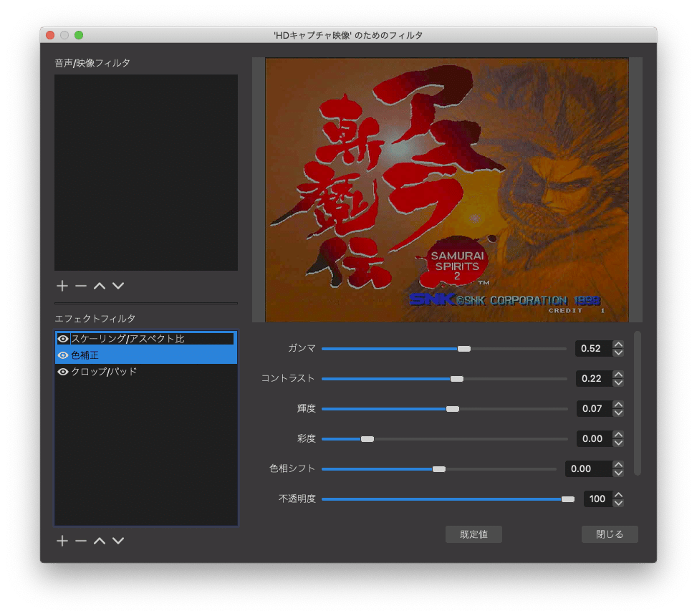697x616 pixels.
Task: Click the 色相シフト slider handle
Action: click(x=438, y=469)
